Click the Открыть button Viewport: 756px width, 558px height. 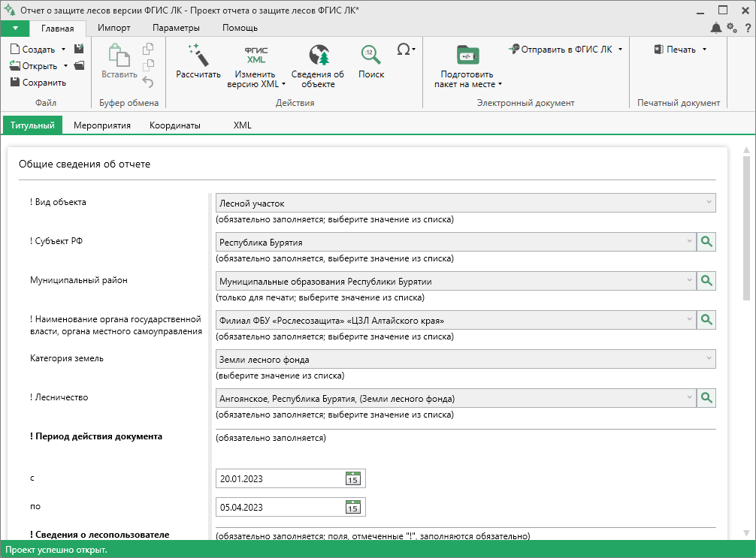pyautogui.click(x=34, y=66)
